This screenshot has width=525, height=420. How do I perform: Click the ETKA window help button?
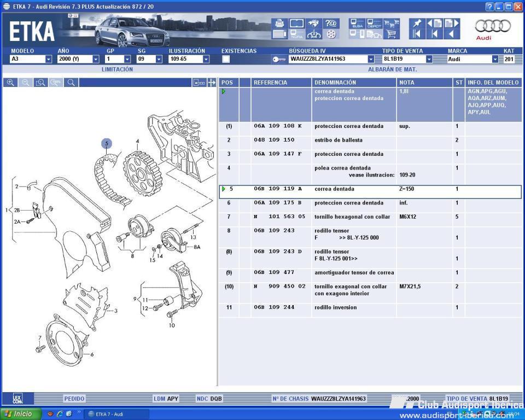[489, 7]
